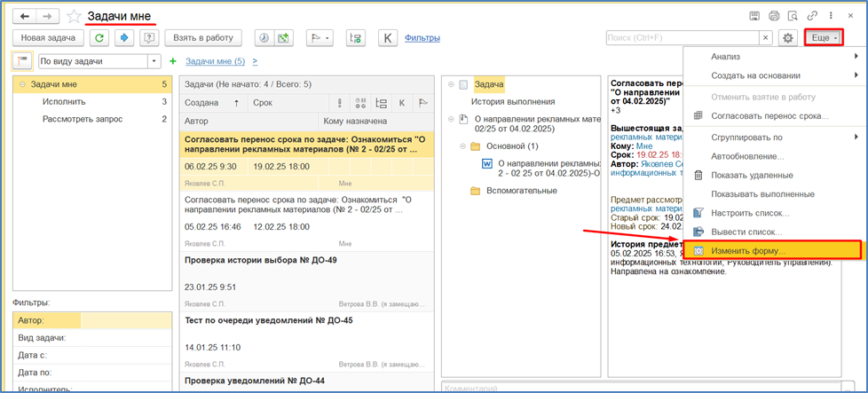Viewport: 868px width, 393px height.
Task: Select task Проверка уведомлений № ДО-44
Action: (x=307, y=381)
